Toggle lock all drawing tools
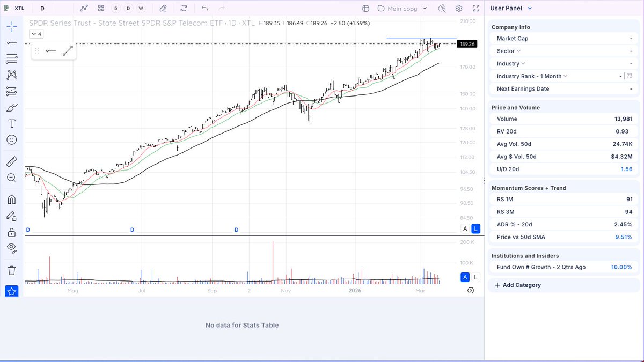The image size is (644, 362). pyautogui.click(x=11, y=232)
